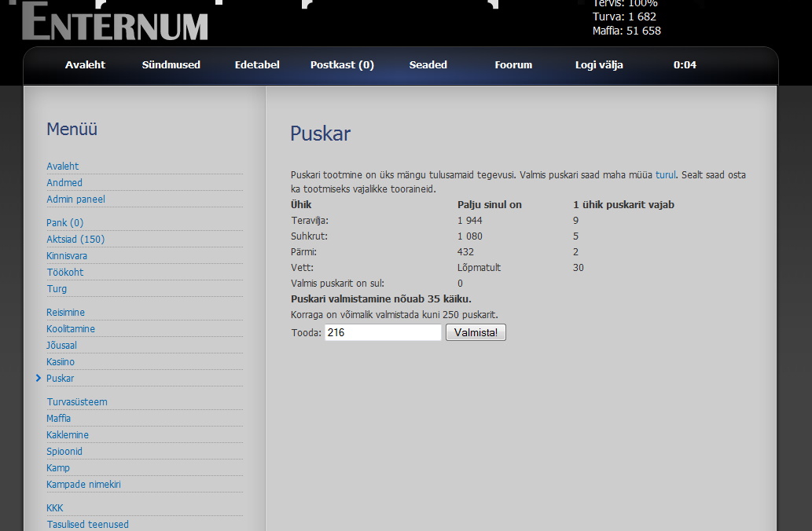The height and width of the screenshot is (531, 812).
Task: Open Jõusaal gym link
Action: coord(61,346)
